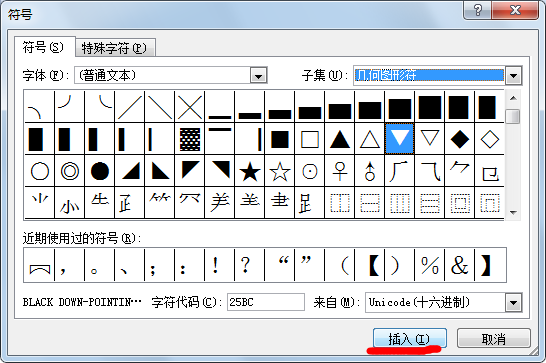Open the 来自 Unicode source dropdown
Viewport: 546px width, 363px height.
point(513,302)
